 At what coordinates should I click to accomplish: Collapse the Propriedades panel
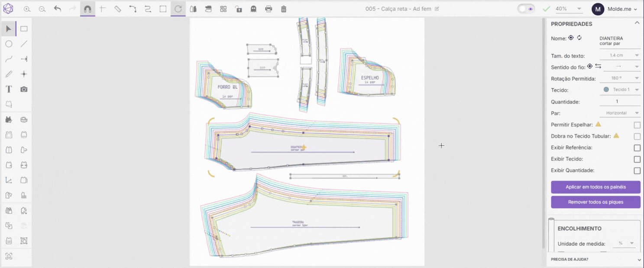(637, 23)
